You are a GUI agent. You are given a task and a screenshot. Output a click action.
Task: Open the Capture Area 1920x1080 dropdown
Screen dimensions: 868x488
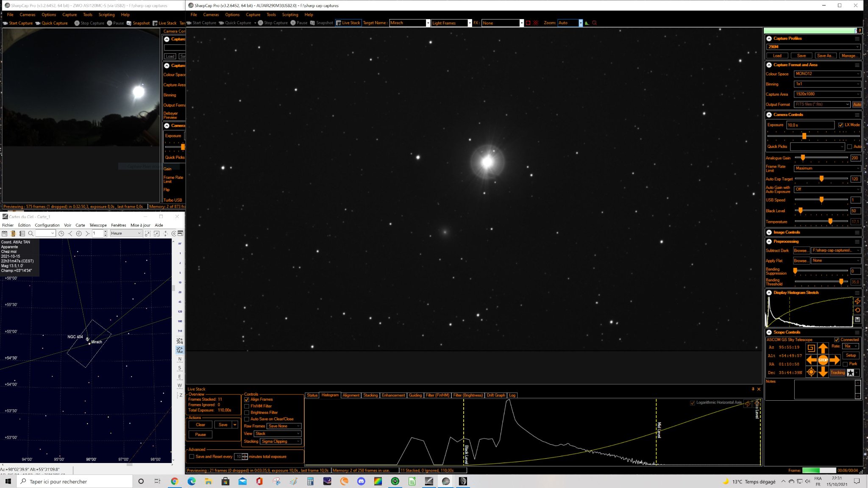click(827, 94)
